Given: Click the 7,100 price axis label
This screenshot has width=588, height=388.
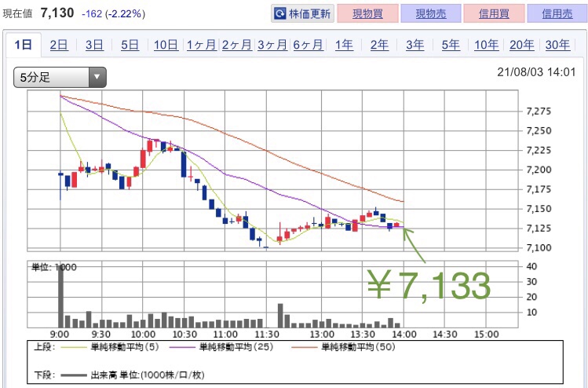Looking at the screenshot, I should pos(539,247).
